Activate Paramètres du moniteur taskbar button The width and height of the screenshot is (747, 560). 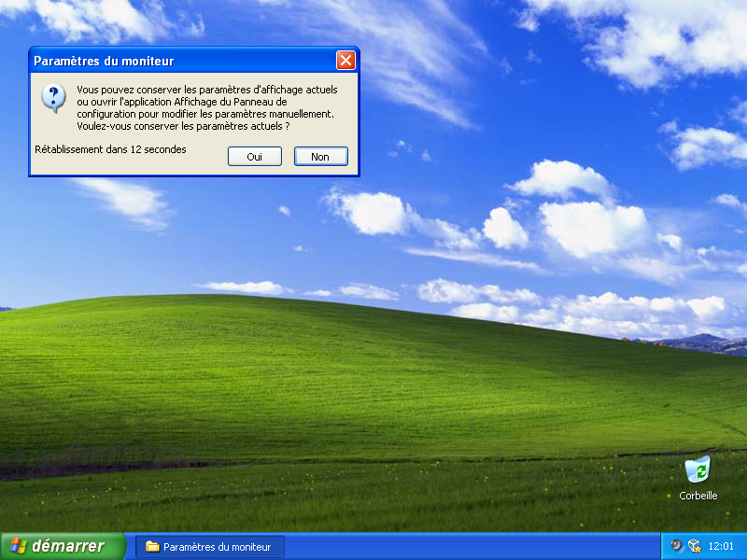pos(210,547)
